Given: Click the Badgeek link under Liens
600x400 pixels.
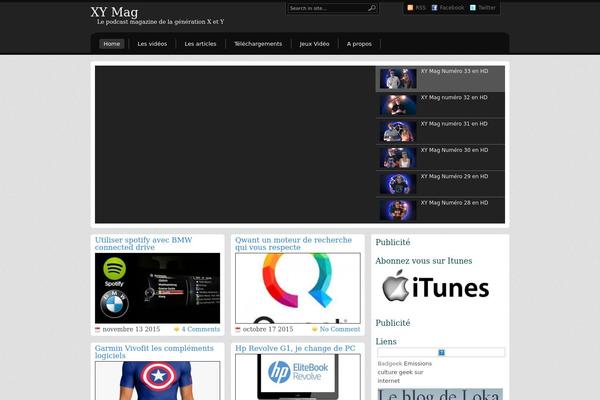Looking at the screenshot, I should coord(390,364).
